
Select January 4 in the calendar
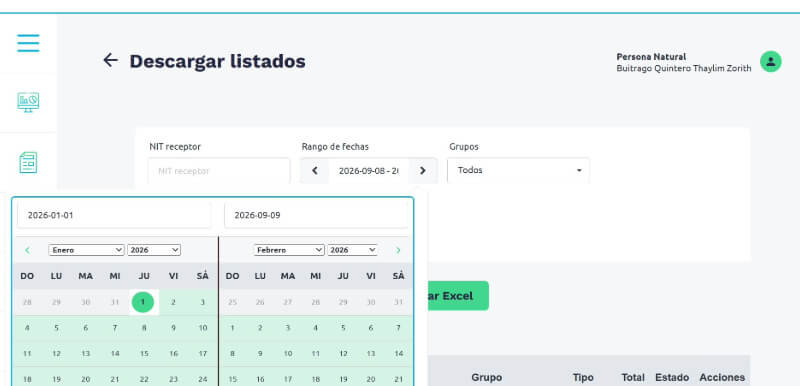(x=27, y=328)
